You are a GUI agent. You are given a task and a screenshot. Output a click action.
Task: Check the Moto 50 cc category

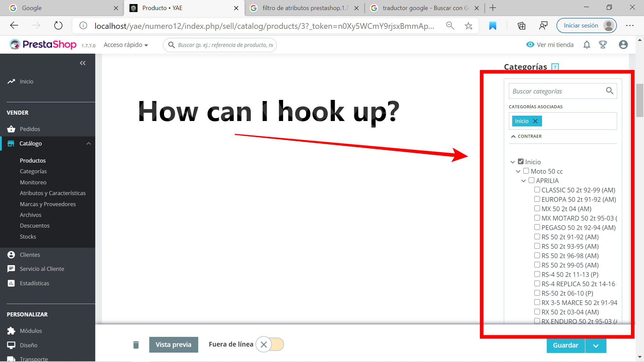pos(526,171)
